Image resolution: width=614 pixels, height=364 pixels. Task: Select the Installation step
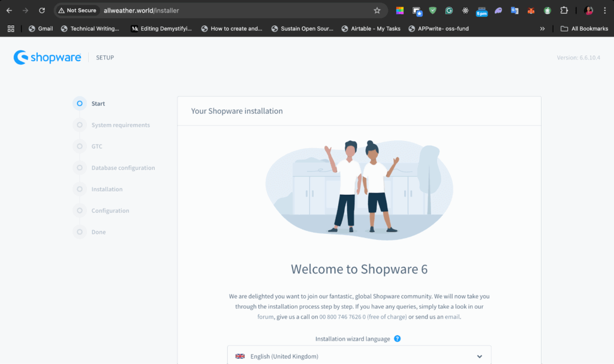pyautogui.click(x=98, y=189)
